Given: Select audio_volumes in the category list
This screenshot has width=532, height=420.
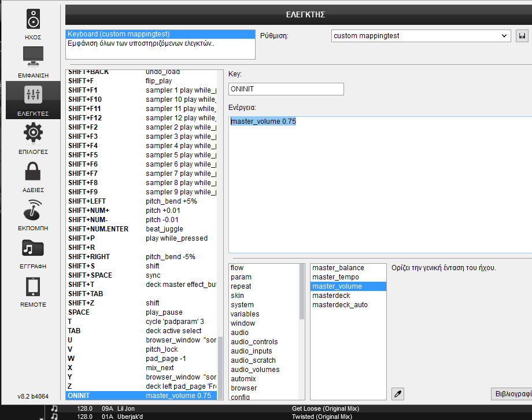Looking at the screenshot, I should 255,370.
